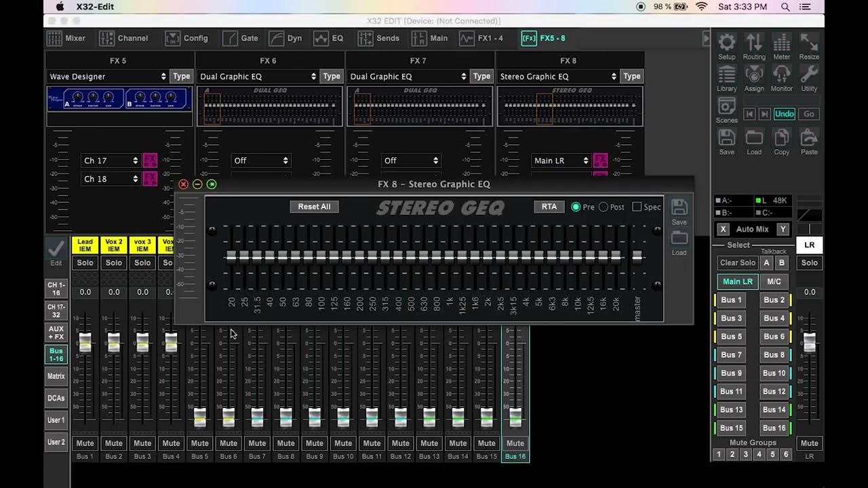Click Reset All in Stereo GEQ
Viewport: 868px width, 488px height.
[x=314, y=207]
